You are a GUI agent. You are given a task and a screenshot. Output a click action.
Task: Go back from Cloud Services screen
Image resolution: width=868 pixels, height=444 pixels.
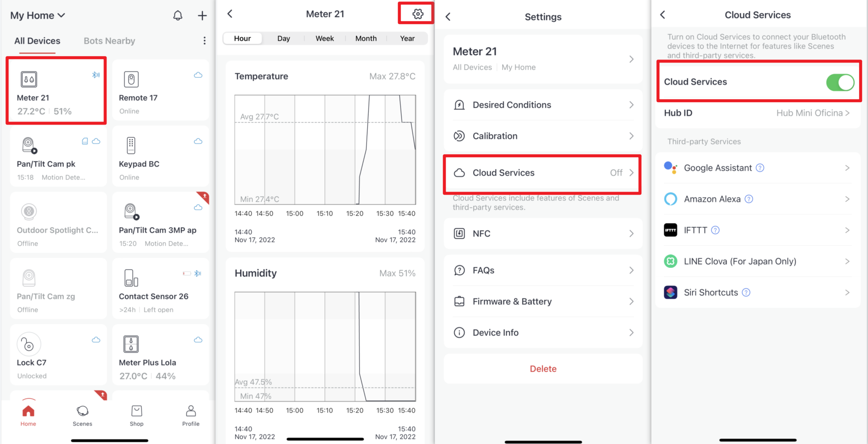663,15
